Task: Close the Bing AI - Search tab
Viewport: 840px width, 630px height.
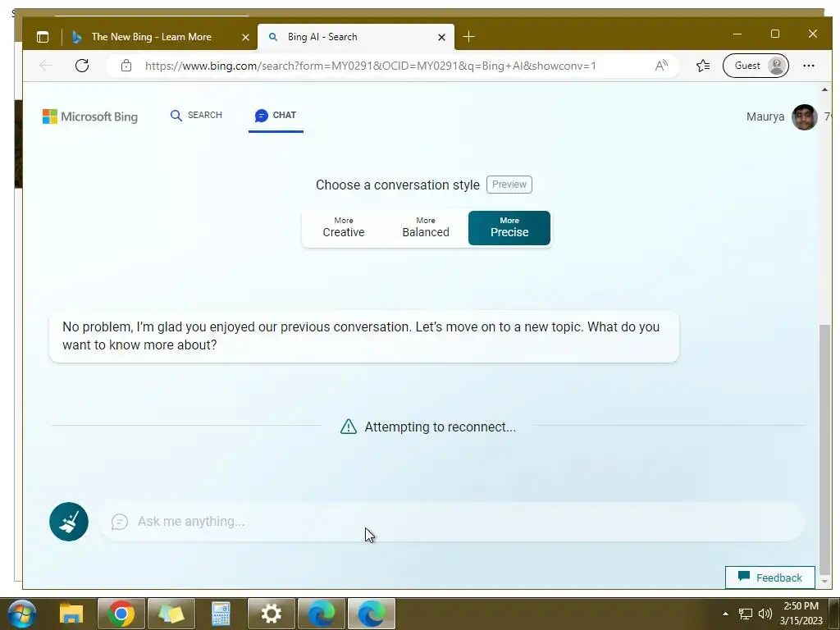Action: (441, 37)
